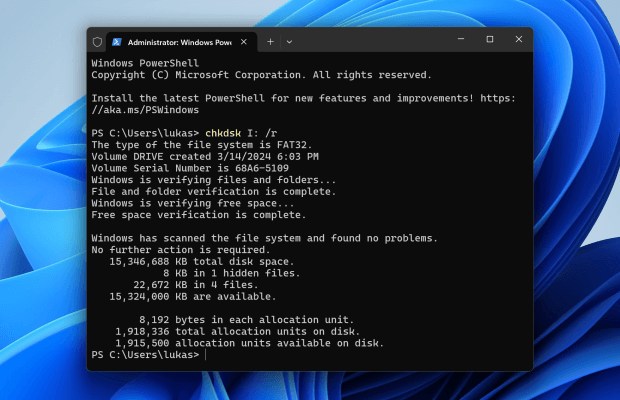Click '8 KB in 1 hidden files.' line
The image size is (620, 400).
(x=232, y=273)
